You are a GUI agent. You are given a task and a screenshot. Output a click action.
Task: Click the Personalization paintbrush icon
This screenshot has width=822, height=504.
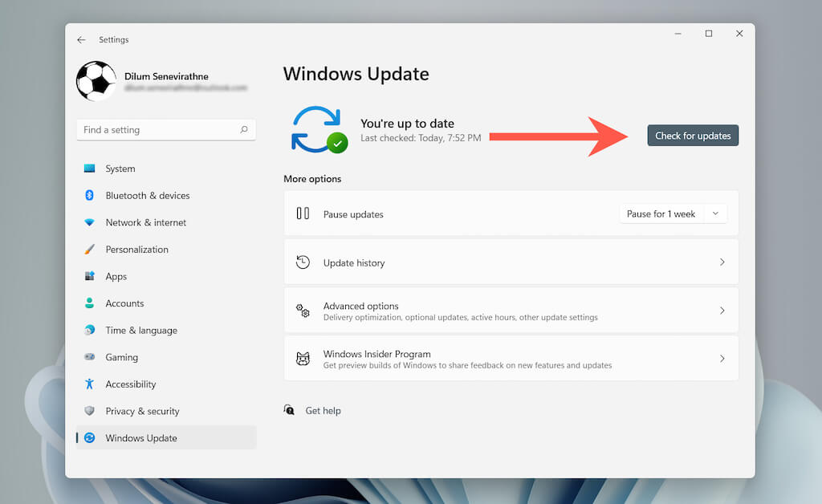90,250
